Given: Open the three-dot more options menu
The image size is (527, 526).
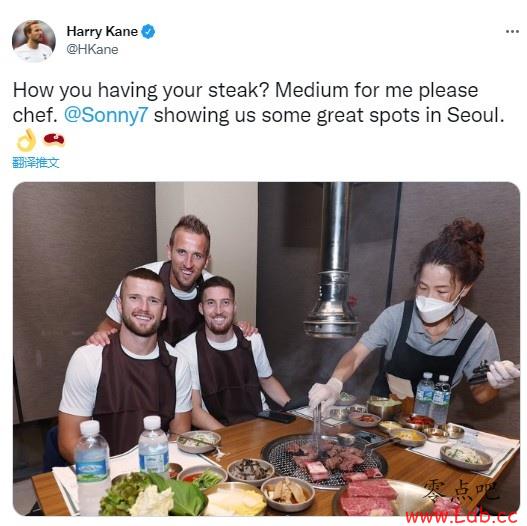Looking at the screenshot, I should (512, 32).
